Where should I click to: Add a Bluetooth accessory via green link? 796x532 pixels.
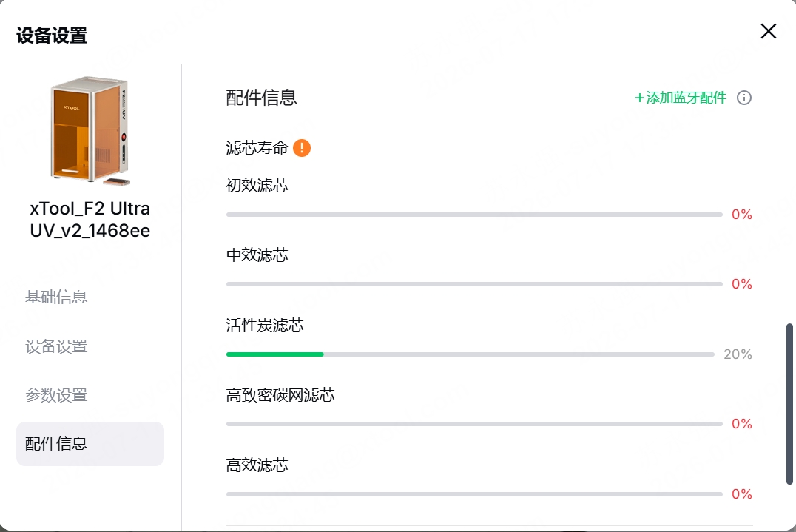[x=681, y=98]
